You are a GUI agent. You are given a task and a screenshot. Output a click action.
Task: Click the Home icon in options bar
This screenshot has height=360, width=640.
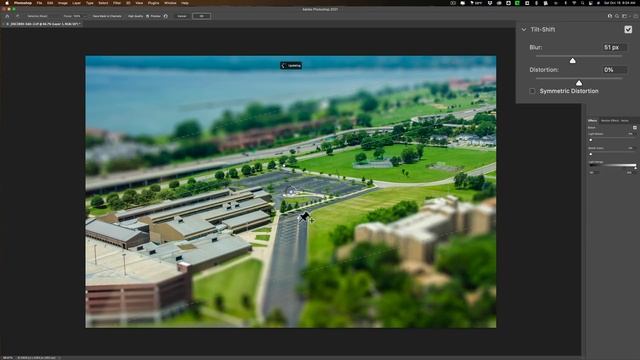coord(7,16)
